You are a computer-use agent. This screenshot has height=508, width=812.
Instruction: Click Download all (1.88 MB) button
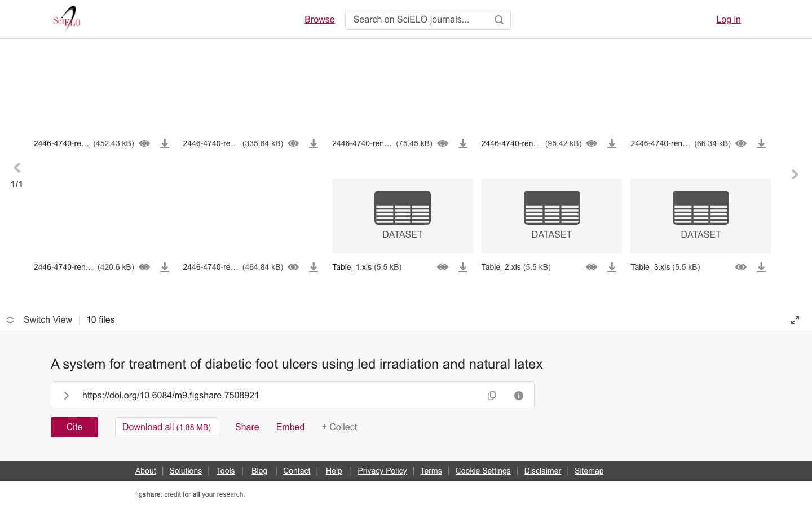pos(166,427)
